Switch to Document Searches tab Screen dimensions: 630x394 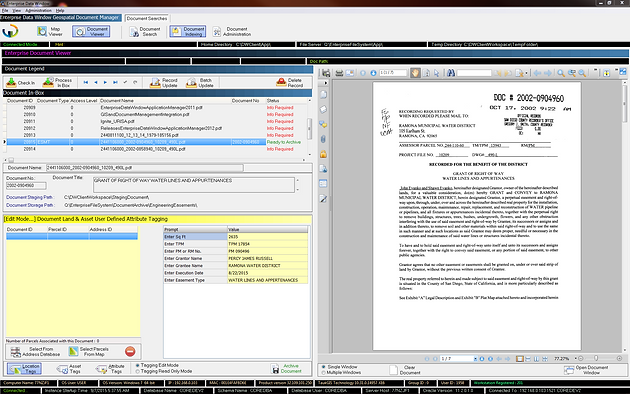[147, 18]
